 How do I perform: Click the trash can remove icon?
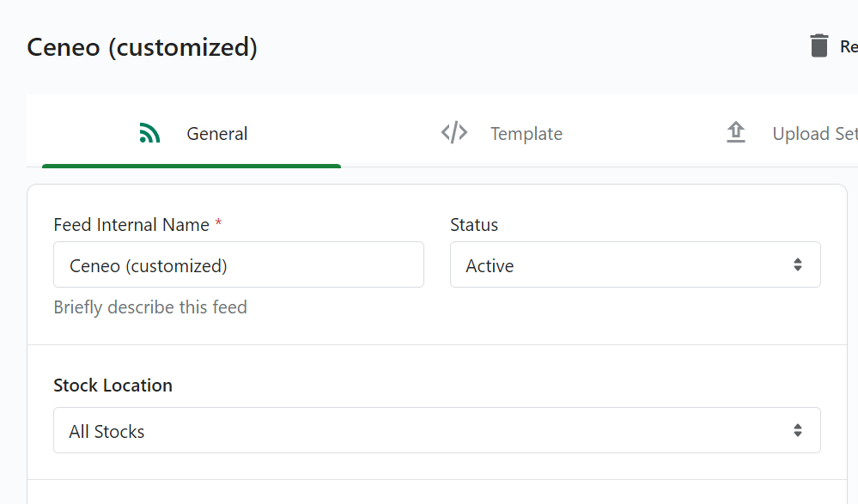click(x=818, y=46)
